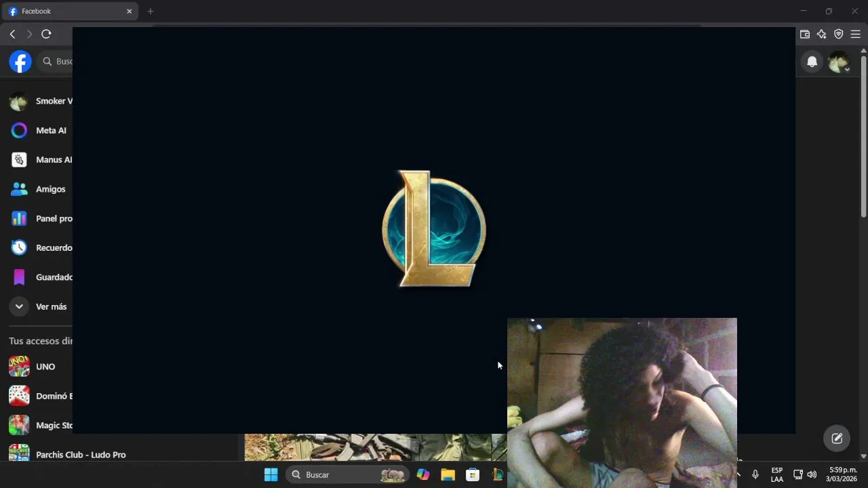Go forward in the browser

29,34
